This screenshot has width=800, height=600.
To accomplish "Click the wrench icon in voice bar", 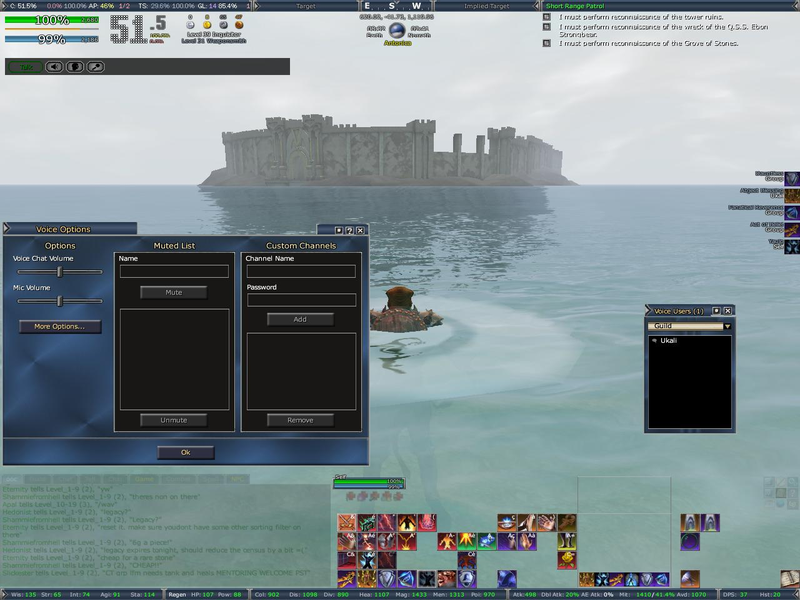I will point(95,67).
